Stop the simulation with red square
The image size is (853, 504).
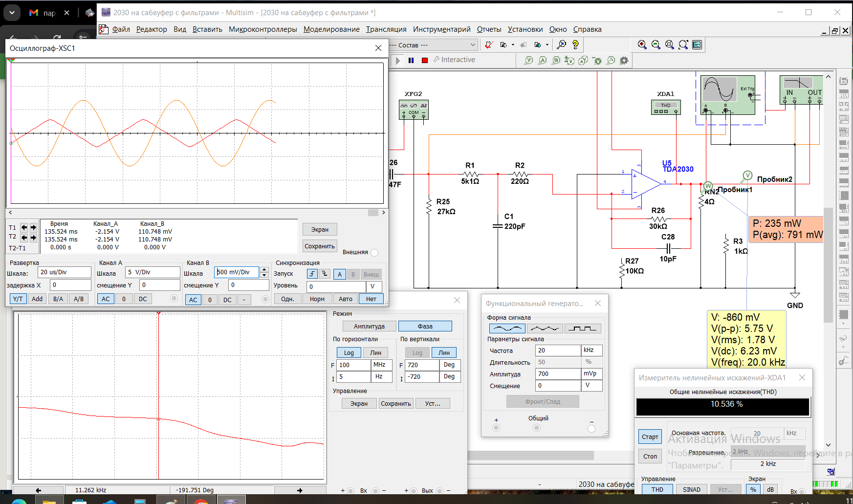coord(424,60)
